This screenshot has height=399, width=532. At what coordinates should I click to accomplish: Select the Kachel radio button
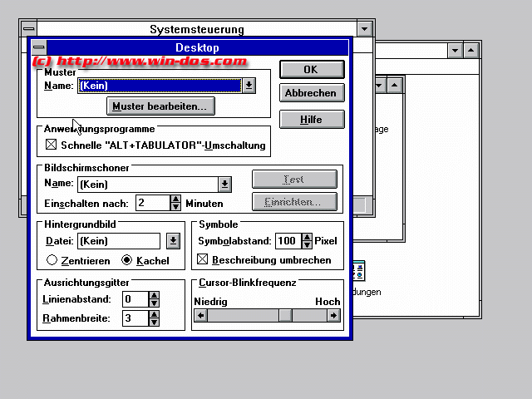127,260
